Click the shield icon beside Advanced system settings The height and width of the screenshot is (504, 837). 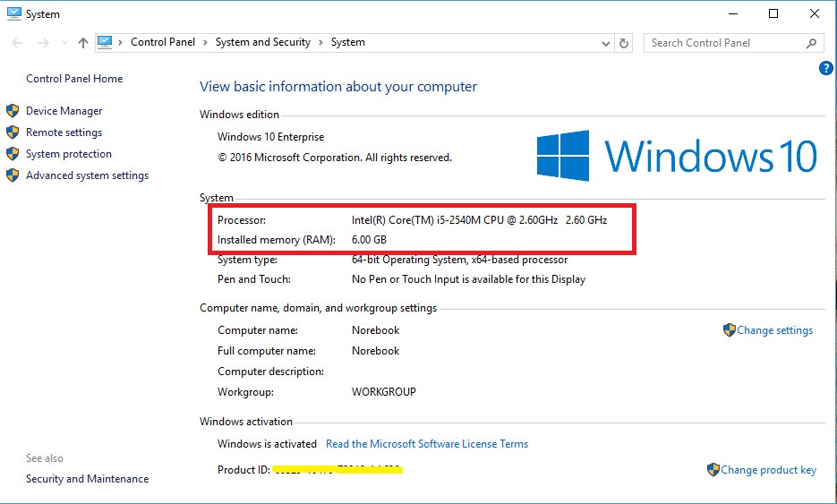click(13, 175)
